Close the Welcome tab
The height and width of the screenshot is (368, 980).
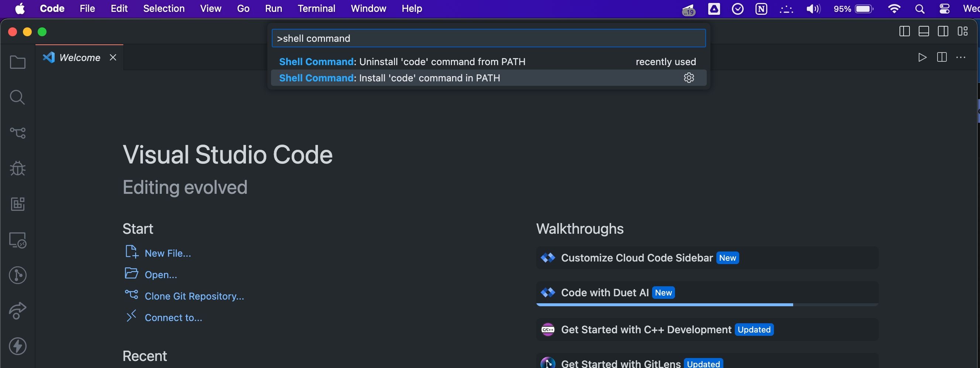[x=113, y=57]
